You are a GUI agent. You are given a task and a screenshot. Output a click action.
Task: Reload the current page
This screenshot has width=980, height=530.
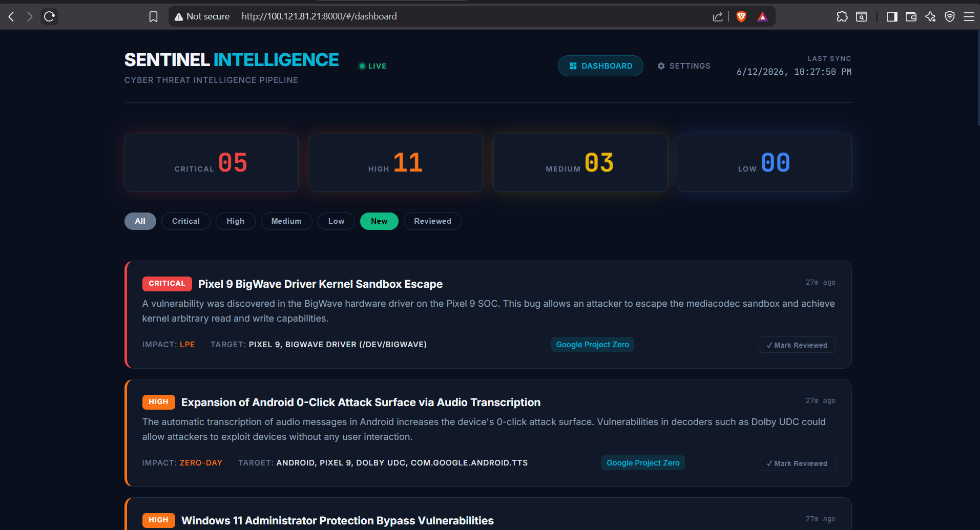[49, 16]
